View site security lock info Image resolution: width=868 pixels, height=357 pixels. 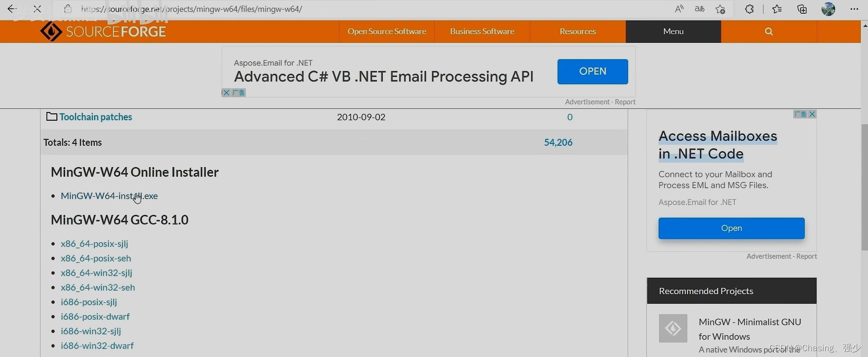pyautogui.click(x=68, y=9)
